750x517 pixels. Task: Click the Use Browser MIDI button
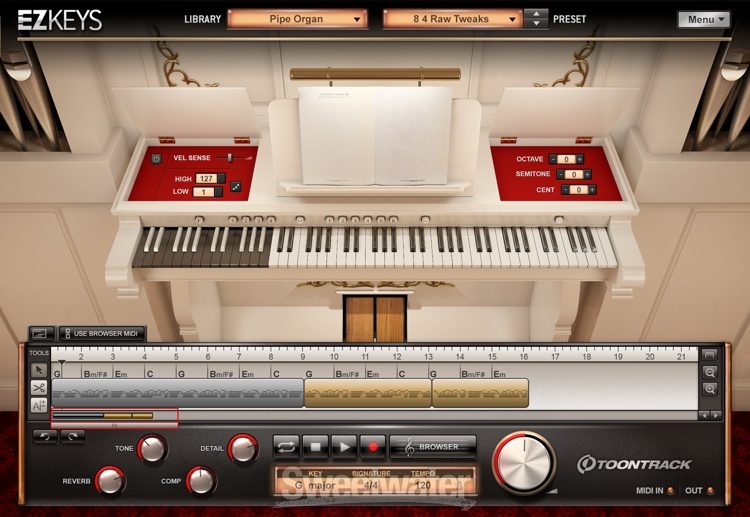[x=102, y=333]
